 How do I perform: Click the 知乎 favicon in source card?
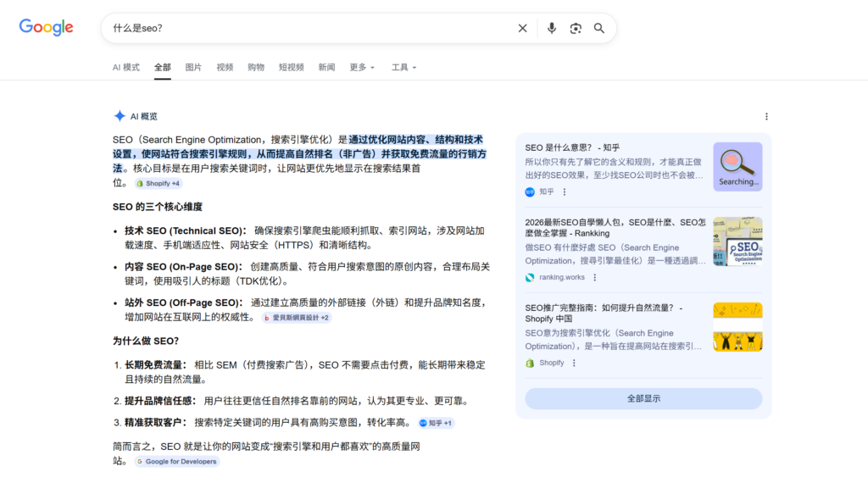point(530,192)
